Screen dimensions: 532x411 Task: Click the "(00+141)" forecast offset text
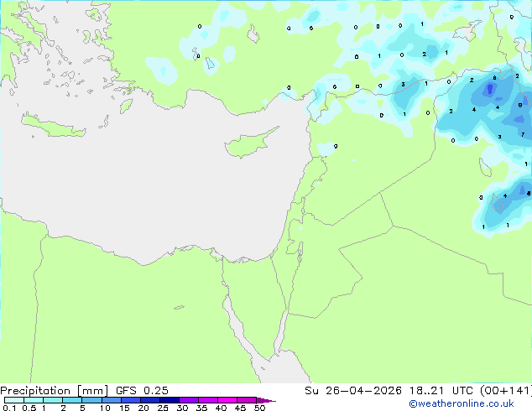coord(506,391)
